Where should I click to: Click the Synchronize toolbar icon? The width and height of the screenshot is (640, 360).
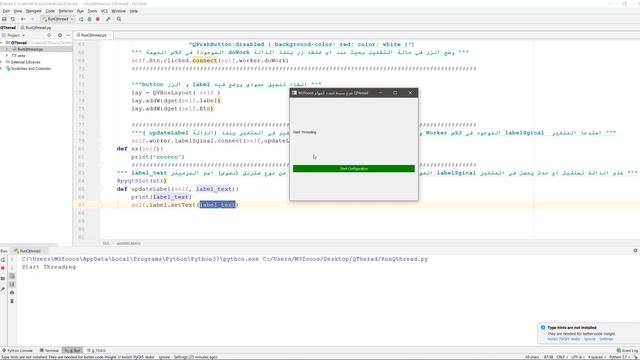click(13, 19)
